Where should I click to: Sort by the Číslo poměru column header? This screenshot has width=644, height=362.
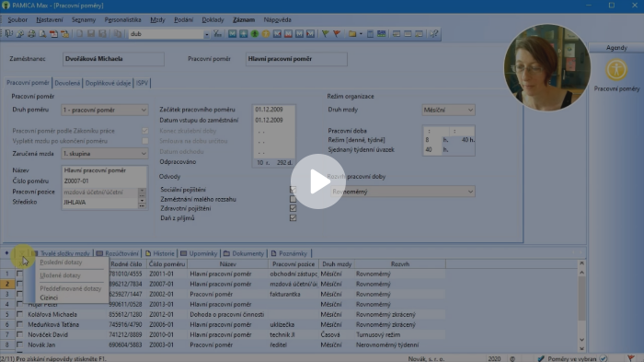(x=167, y=264)
